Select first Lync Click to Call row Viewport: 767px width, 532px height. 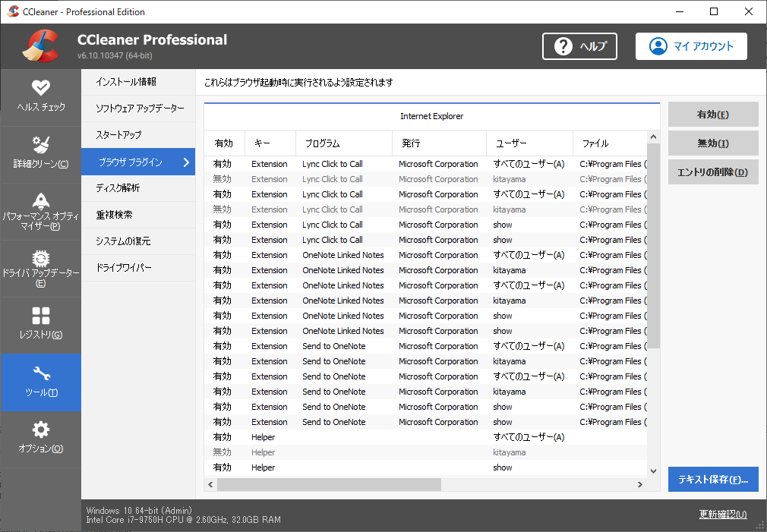(425, 164)
